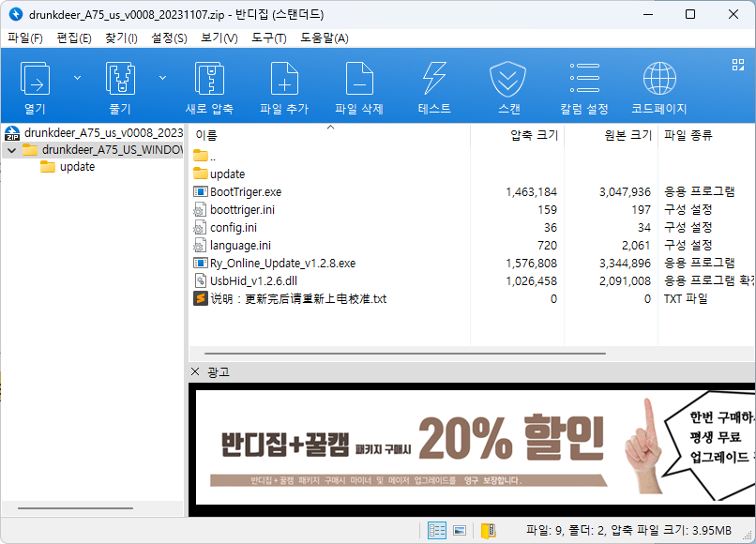Open the 찾기(I) menu
The image size is (756, 544).
point(121,38)
